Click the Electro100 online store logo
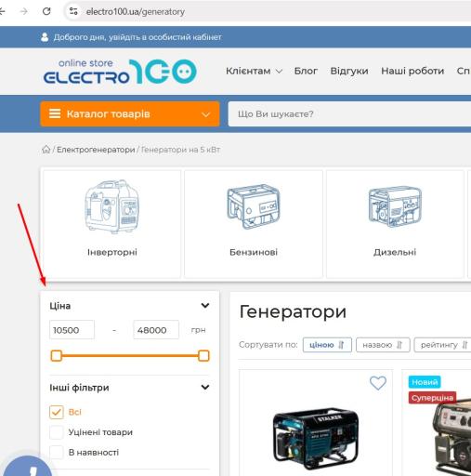 [x=120, y=72]
